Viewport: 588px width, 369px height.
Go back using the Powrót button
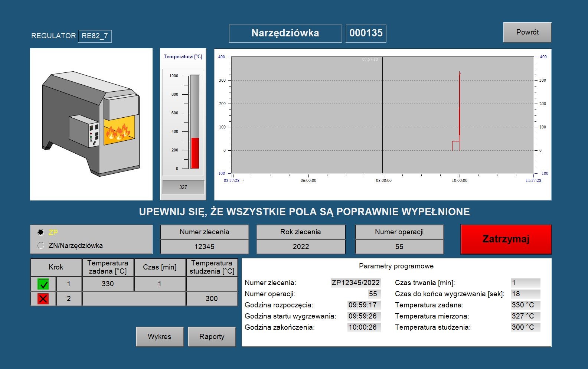click(527, 32)
